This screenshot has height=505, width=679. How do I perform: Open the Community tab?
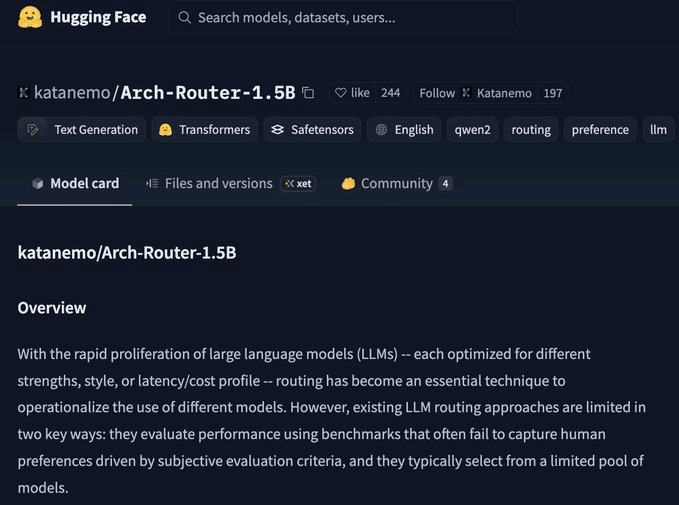tap(397, 184)
